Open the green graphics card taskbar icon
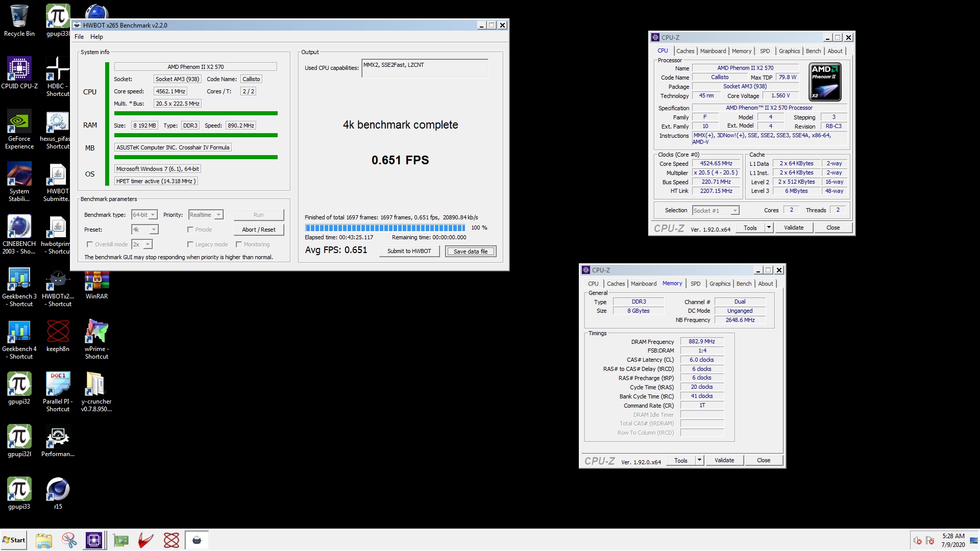This screenshot has height=551, width=980. (121, 540)
